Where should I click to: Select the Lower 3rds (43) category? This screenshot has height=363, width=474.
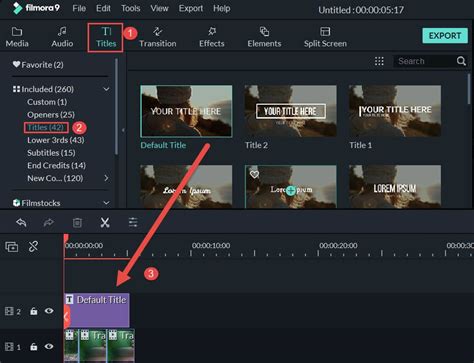pyautogui.click(x=56, y=140)
